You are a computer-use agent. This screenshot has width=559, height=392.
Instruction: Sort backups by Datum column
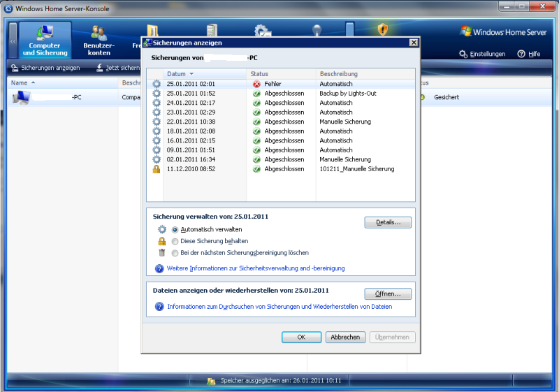205,74
